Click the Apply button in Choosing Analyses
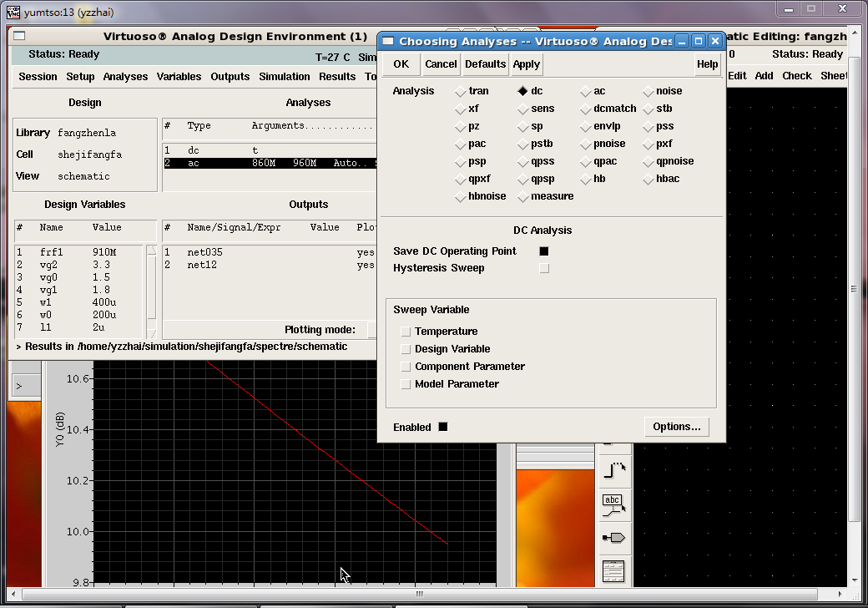Screen dimensions: 868x608 (526, 64)
